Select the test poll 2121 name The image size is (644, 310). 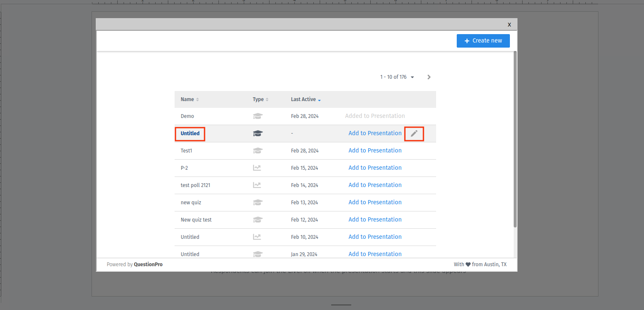click(195, 185)
